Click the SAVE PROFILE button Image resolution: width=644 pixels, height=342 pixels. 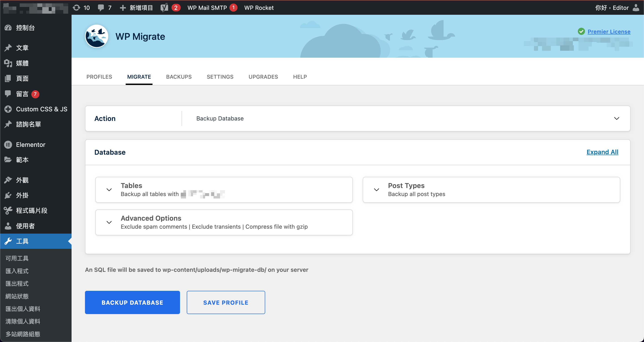click(226, 302)
